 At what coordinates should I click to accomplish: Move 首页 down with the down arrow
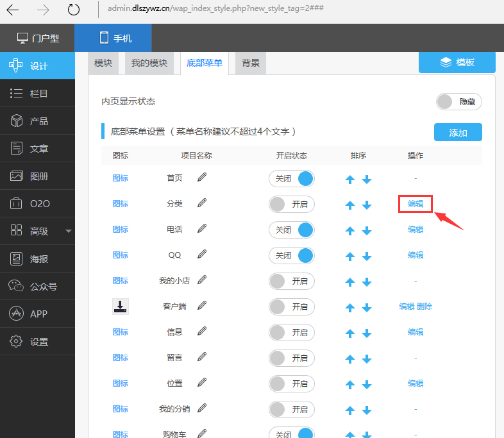tap(366, 180)
